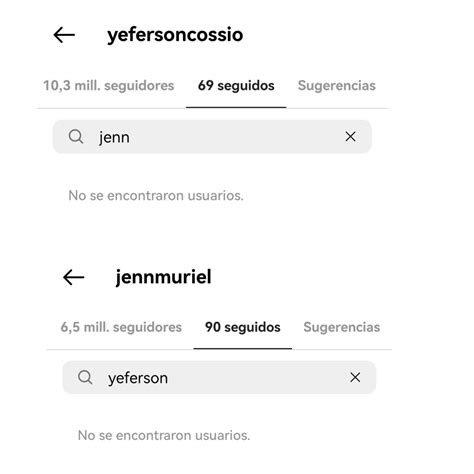Focus the search field containing 'yeferson'
The height and width of the screenshot is (474, 474).
(219, 377)
